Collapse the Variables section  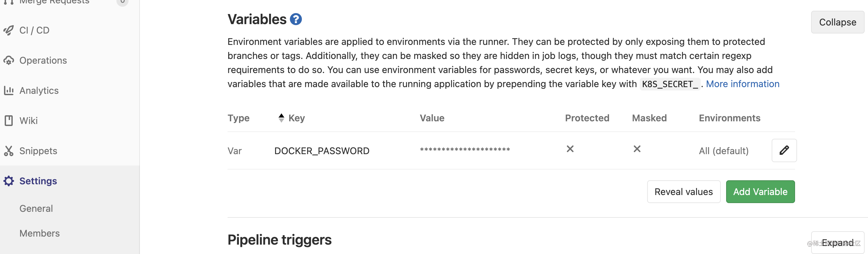pyautogui.click(x=837, y=22)
